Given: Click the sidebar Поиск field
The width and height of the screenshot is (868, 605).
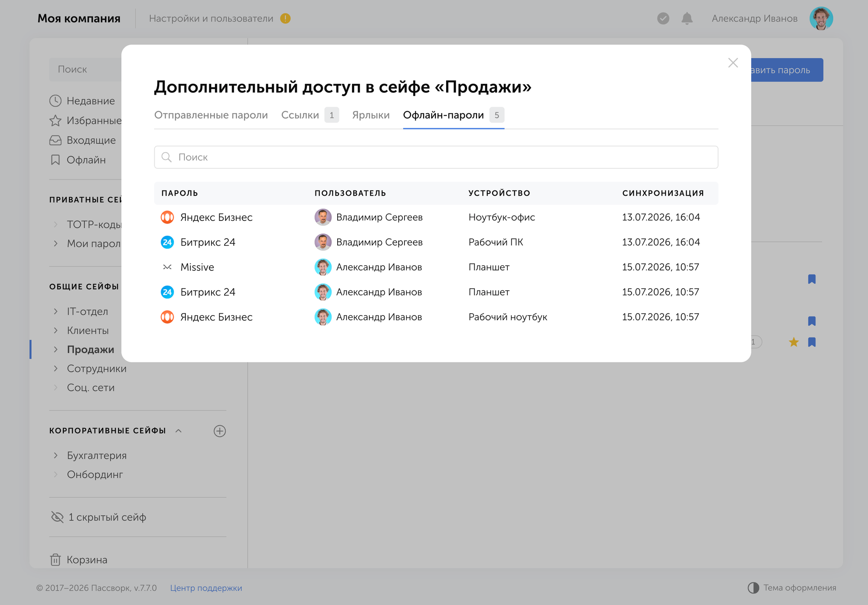Looking at the screenshot, I should click(85, 69).
